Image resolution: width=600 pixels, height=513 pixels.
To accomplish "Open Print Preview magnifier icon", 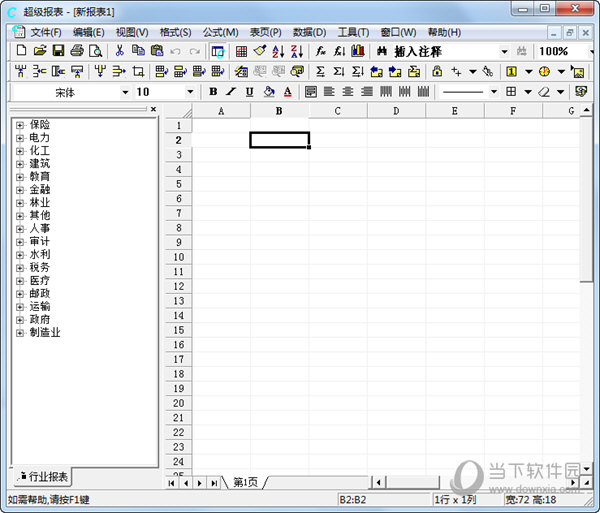I will (95, 51).
